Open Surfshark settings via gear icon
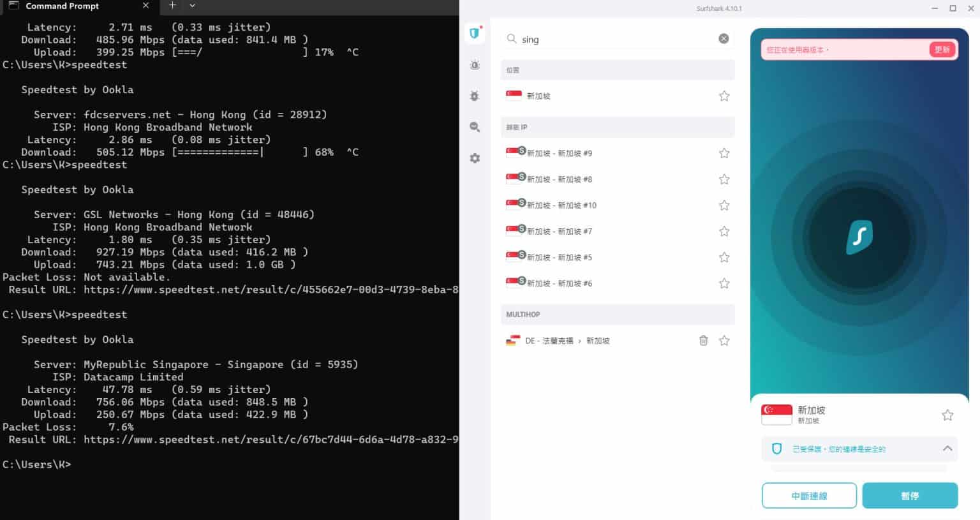Viewport: 980px width, 520px height. pyautogui.click(x=475, y=158)
